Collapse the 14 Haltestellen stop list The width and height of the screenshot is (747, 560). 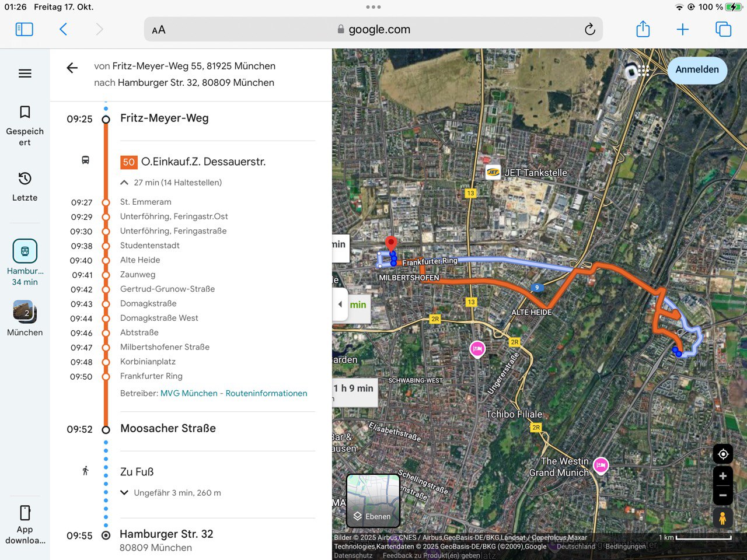tap(124, 183)
